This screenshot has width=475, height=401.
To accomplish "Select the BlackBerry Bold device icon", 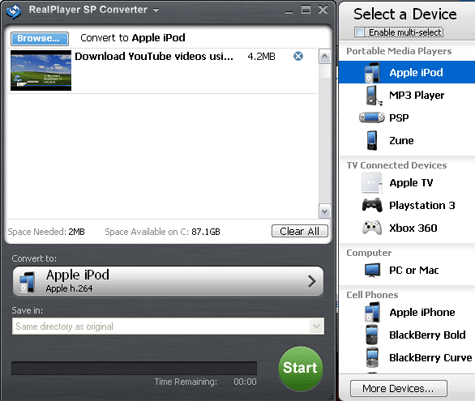I will point(372,335).
